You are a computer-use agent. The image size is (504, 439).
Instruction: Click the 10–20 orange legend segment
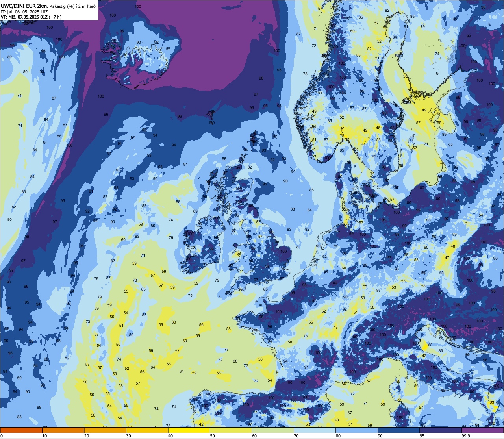[x=63, y=430]
